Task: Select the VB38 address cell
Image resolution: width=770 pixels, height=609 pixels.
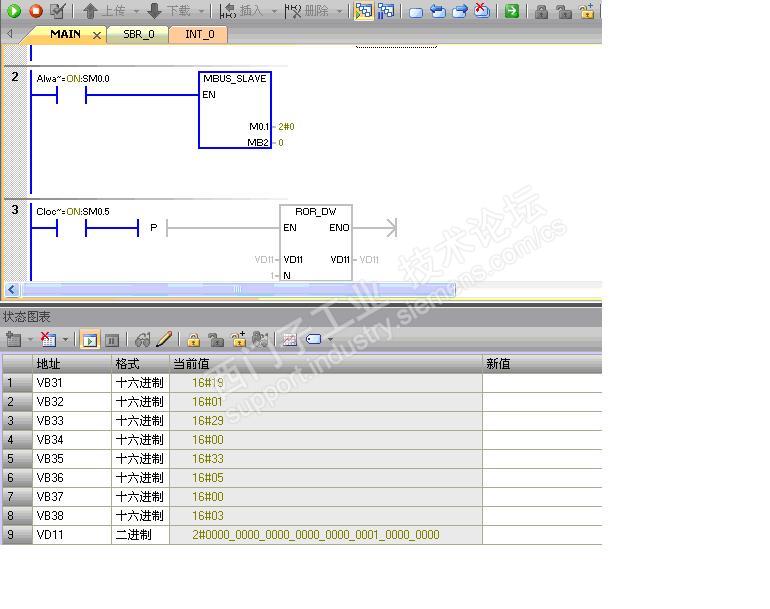Action: pyautogui.click(x=72, y=516)
